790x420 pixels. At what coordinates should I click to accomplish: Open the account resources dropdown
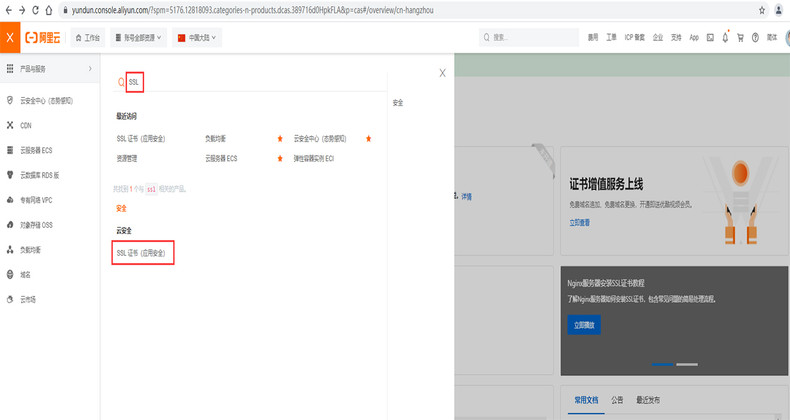[x=139, y=37]
